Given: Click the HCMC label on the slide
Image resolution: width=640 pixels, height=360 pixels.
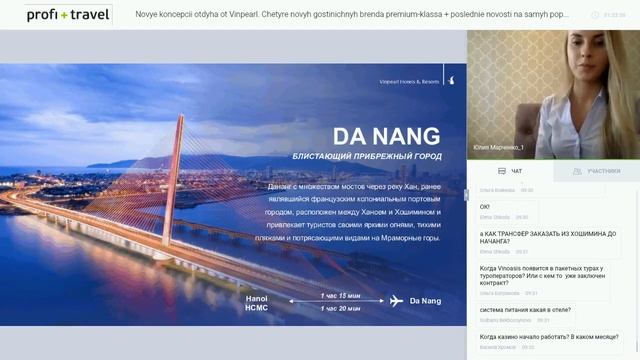Looking at the screenshot, I should click(x=256, y=308).
